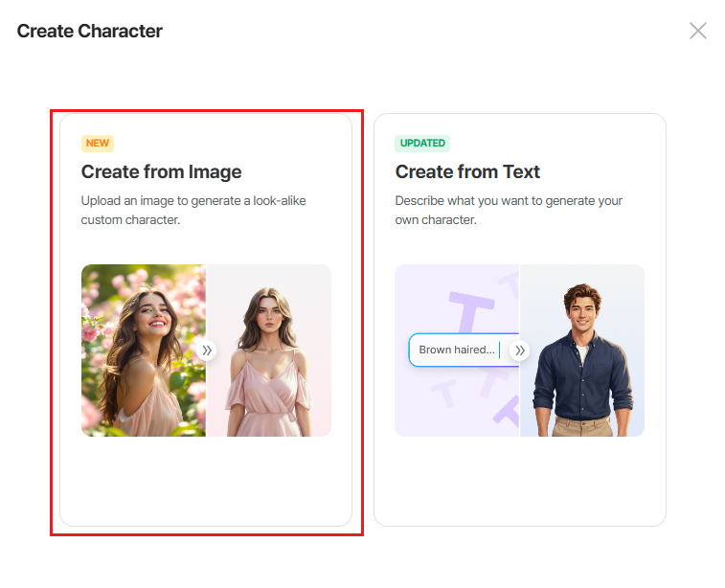Click the green UPDATED badge
The height and width of the screenshot is (588, 725).
422,144
